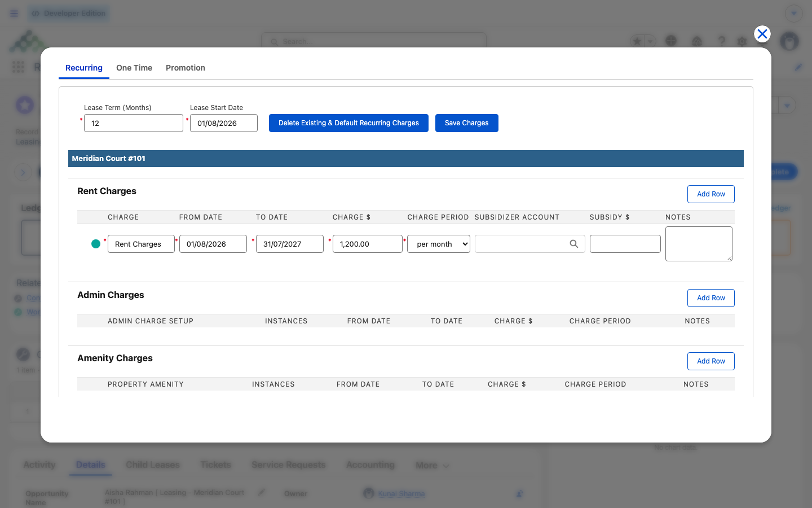Click the Lease Term (Months) field
The width and height of the screenshot is (812, 508).
(134, 123)
